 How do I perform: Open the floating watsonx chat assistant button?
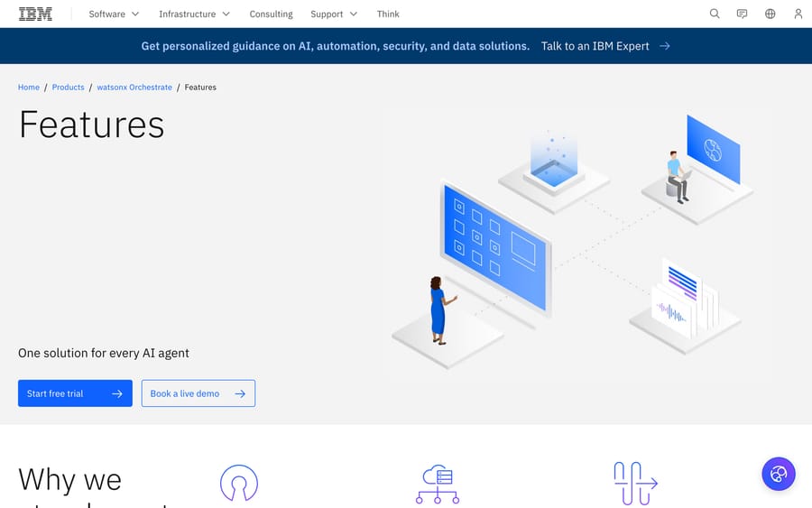(779, 474)
